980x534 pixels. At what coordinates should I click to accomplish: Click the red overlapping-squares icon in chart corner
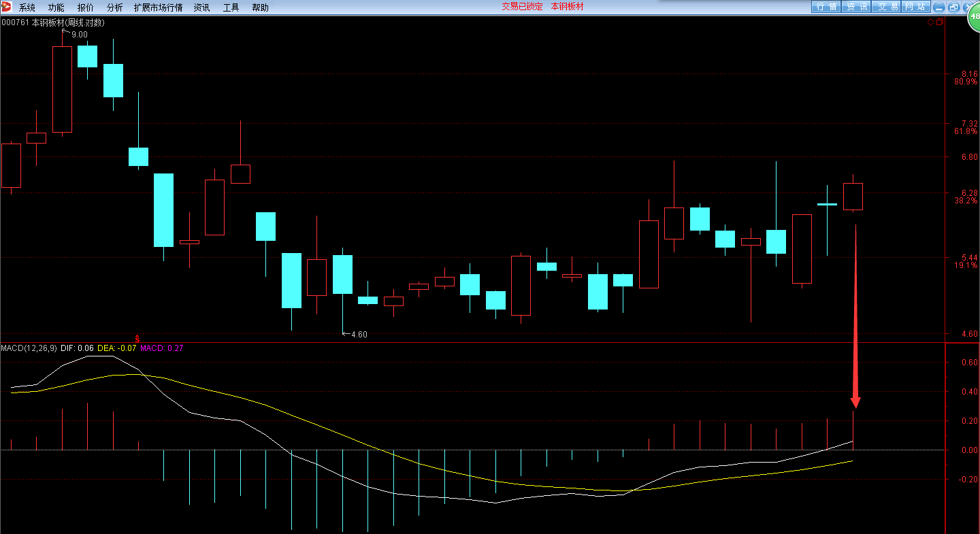(x=939, y=22)
